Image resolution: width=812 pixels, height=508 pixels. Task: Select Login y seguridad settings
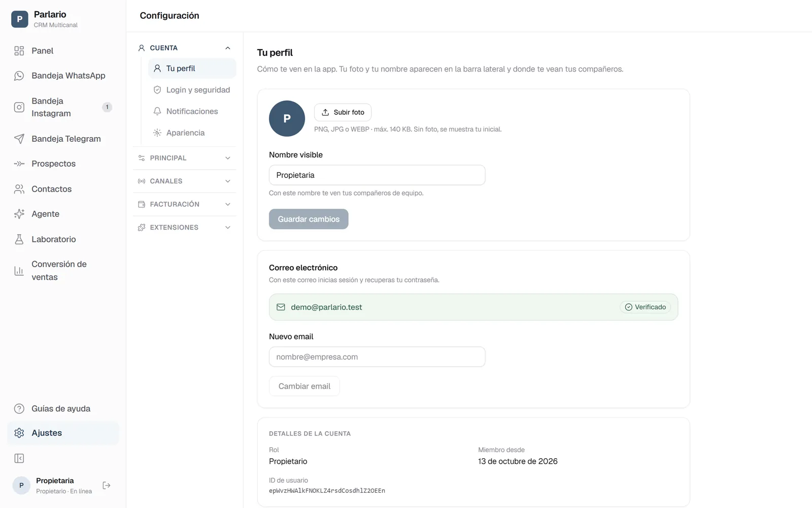point(192,90)
